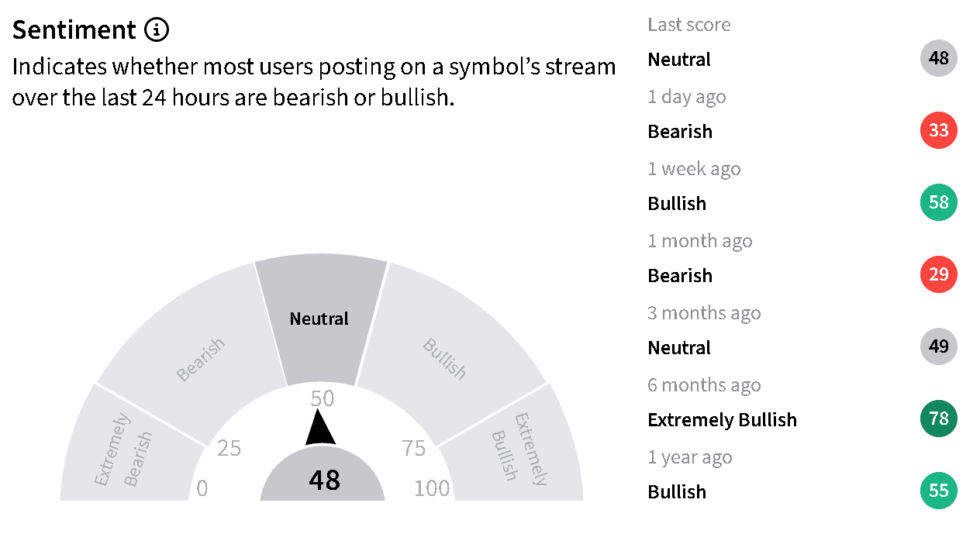Click the red 29 score badge
The width and height of the screenshot is (980, 534).
click(x=939, y=274)
